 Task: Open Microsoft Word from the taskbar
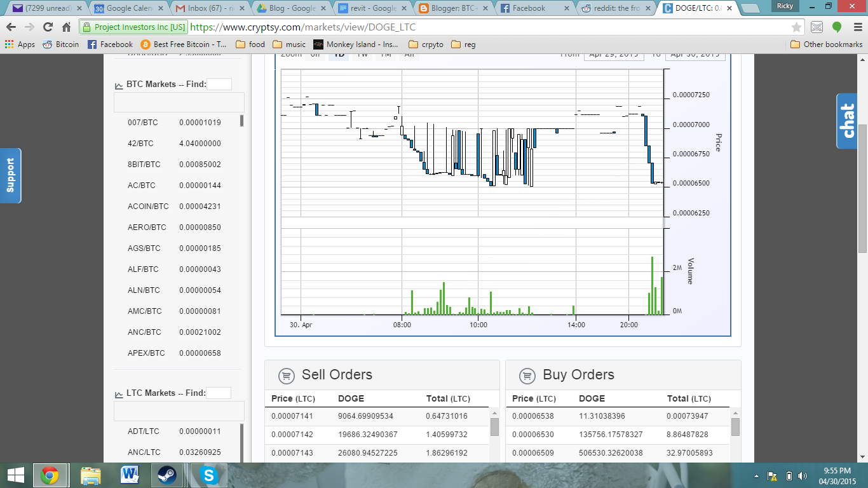coord(130,475)
